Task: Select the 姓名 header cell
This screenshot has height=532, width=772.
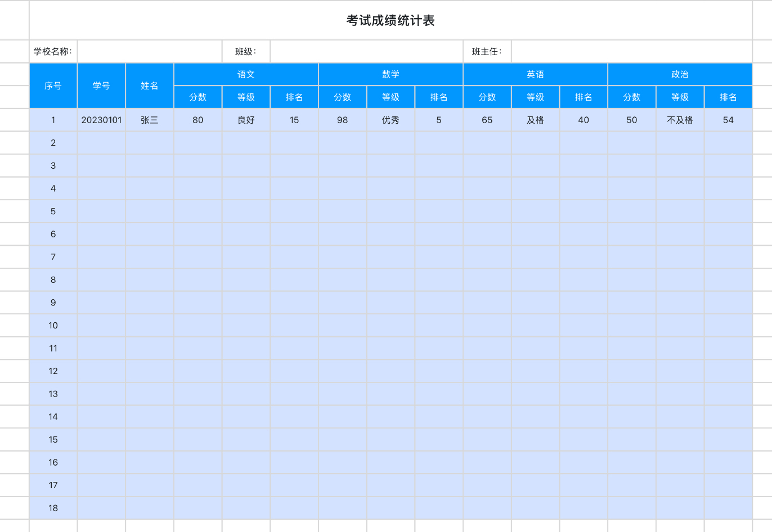Action: [150, 85]
